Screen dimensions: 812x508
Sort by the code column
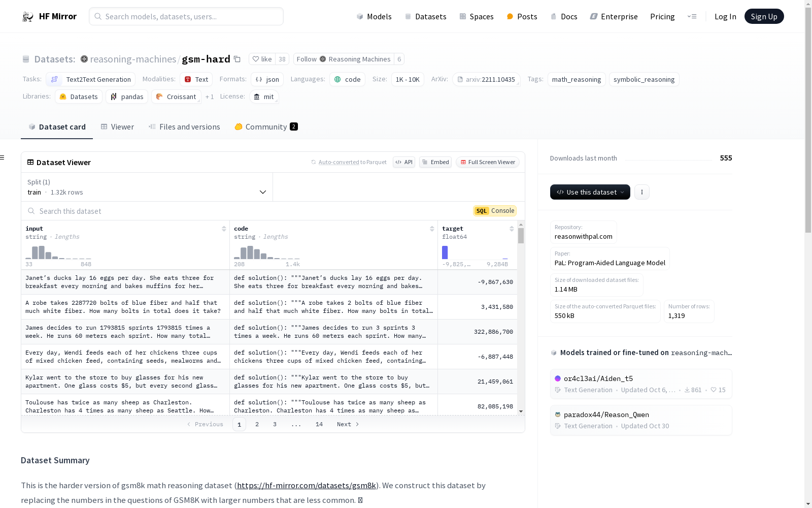coord(432,229)
